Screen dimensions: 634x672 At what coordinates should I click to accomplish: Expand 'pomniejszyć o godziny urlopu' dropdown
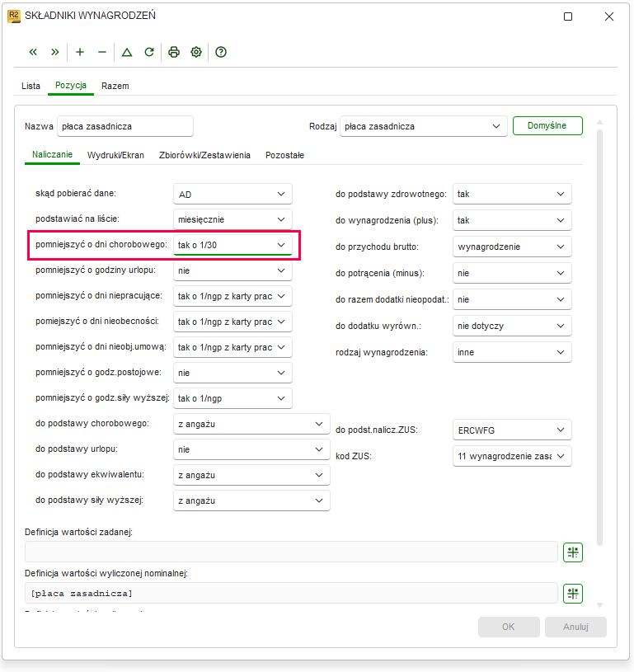click(232, 270)
